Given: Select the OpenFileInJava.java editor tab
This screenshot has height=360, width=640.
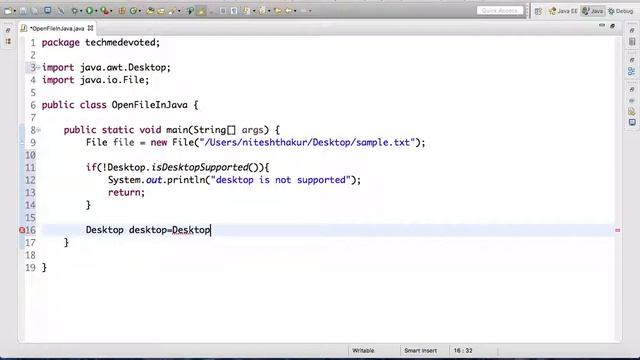Looking at the screenshot, I should pos(56,28).
